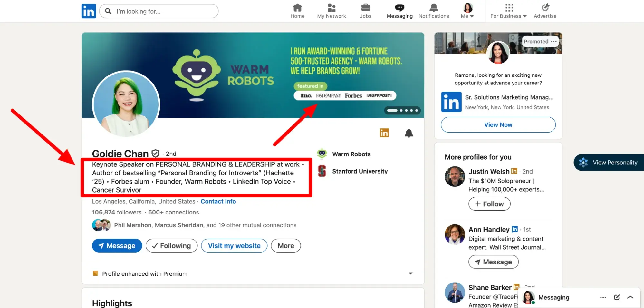644x308 pixels.
Task: Follow Justin Welsh
Action: point(489,204)
